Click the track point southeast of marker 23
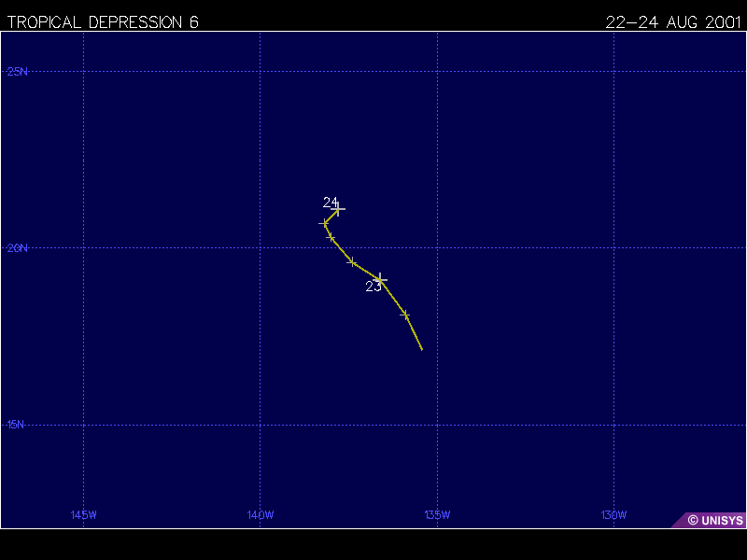This screenshot has width=747, height=560. (x=405, y=315)
